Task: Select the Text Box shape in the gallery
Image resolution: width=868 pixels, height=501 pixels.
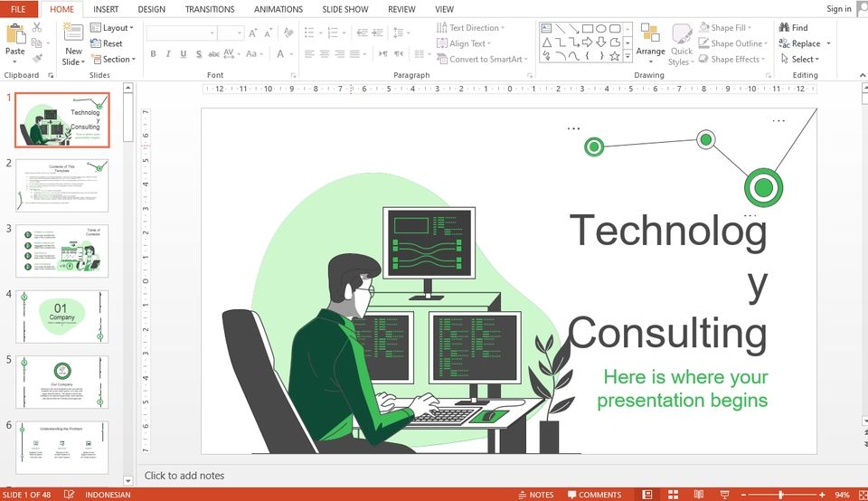Action: pyautogui.click(x=546, y=28)
